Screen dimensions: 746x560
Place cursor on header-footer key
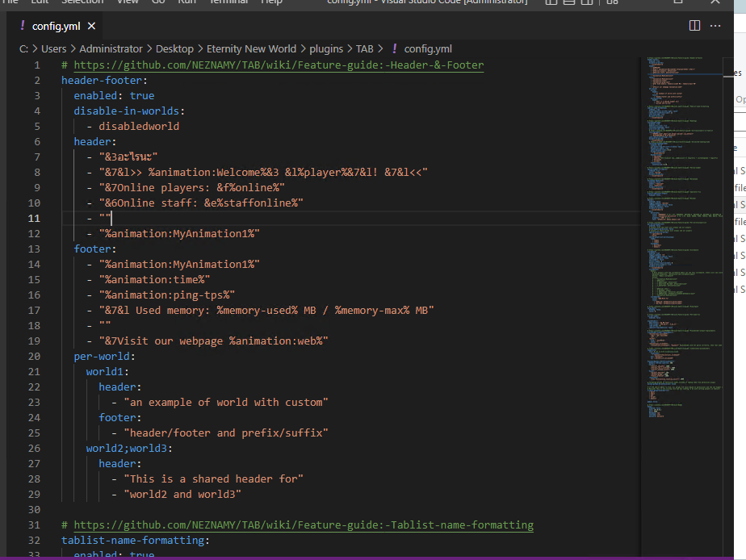pyautogui.click(x=102, y=81)
